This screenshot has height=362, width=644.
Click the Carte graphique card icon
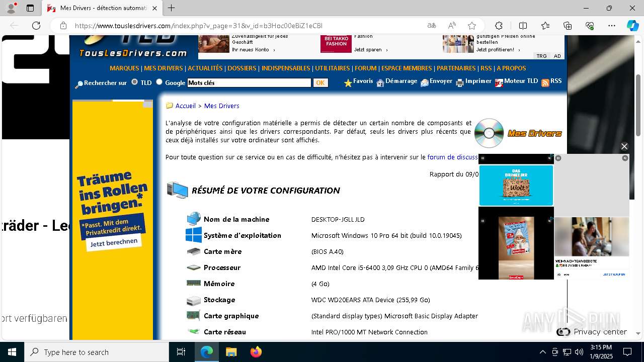pos(194,316)
